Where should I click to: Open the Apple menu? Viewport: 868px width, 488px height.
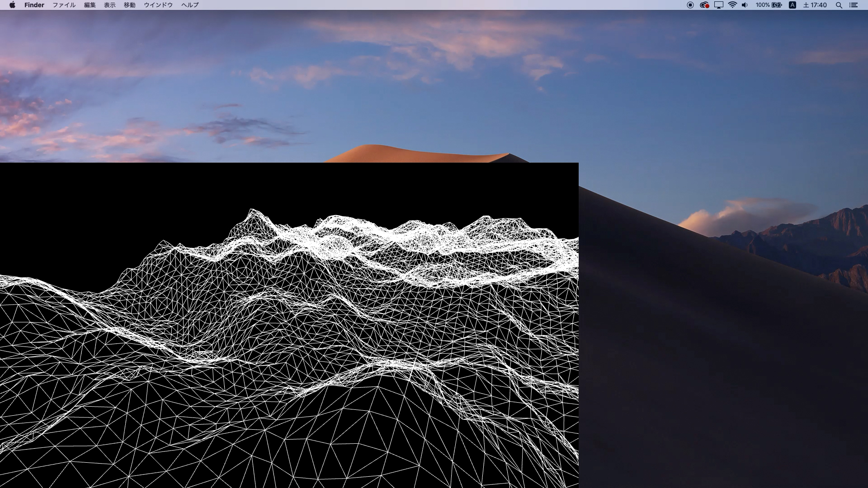(12, 5)
